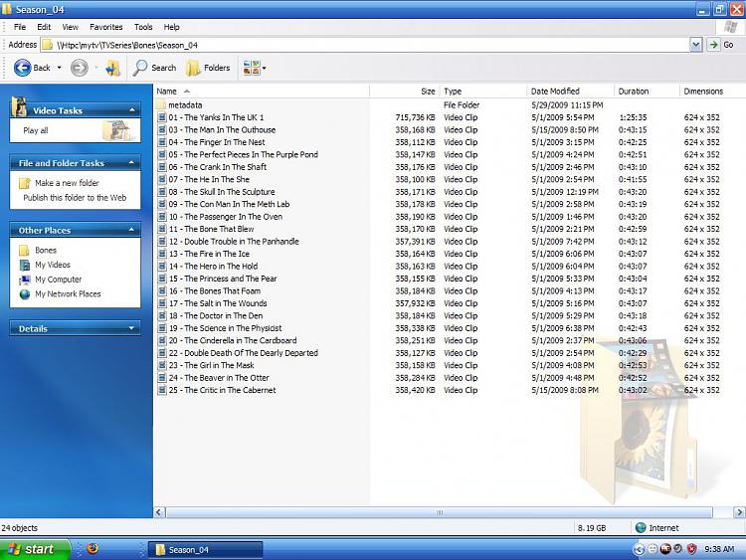The width and height of the screenshot is (746, 560).
Task: Click the red shield tray icon
Action: coord(691,549)
